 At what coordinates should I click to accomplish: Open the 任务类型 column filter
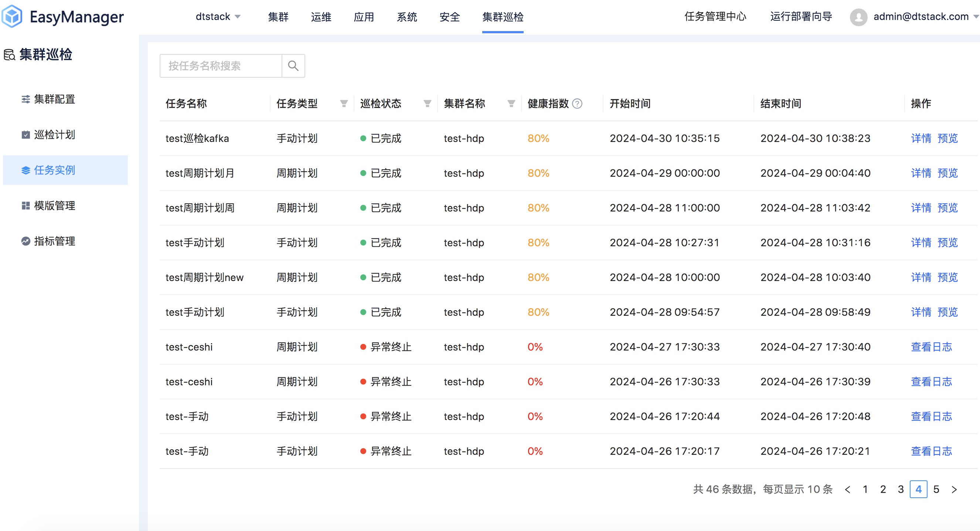(344, 104)
